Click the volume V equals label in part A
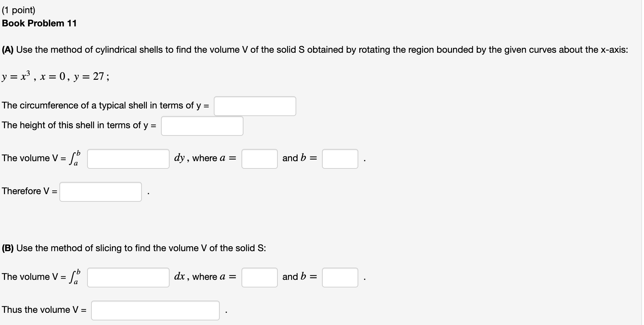Image resolution: width=644 pixels, height=325 pixels. pos(33,158)
